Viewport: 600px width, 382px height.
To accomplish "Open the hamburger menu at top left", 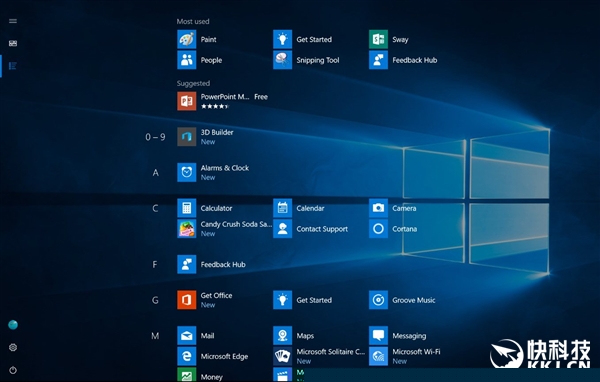I will pos(13,21).
